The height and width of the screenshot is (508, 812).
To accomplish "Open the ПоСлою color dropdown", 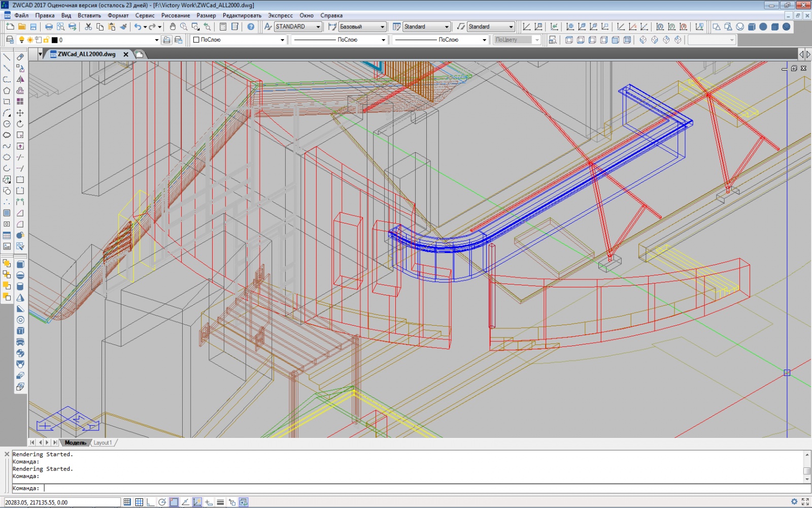I will (x=282, y=40).
